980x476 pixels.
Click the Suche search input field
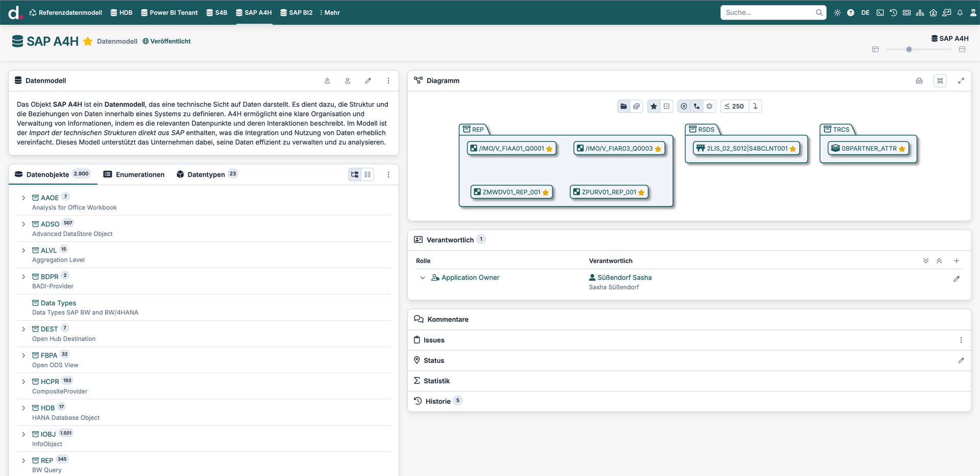pyautogui.click(x=768, y=13)
